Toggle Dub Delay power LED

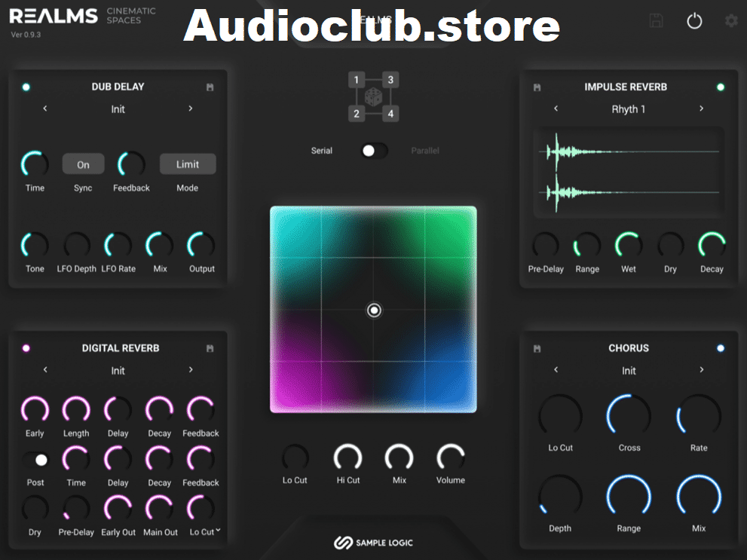point(26,87)
